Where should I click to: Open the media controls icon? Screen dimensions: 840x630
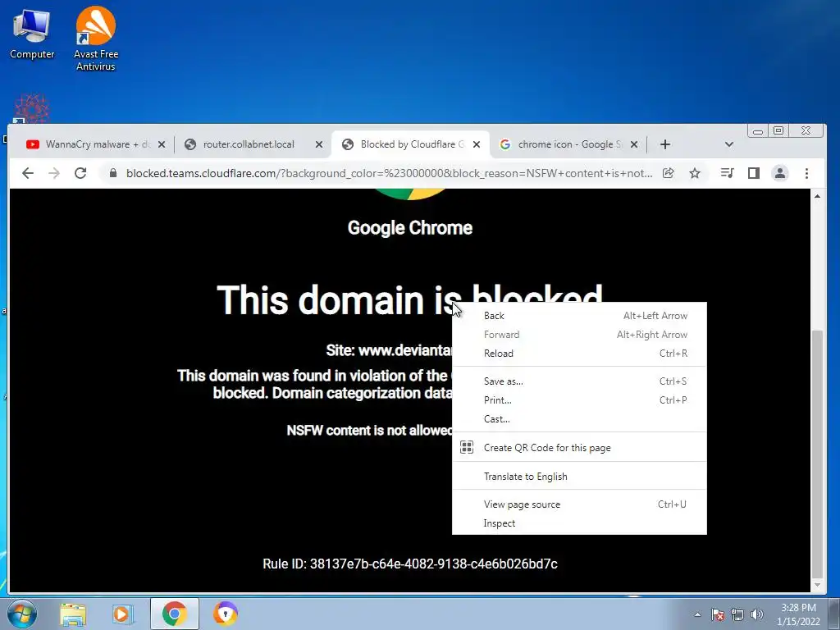727,173
